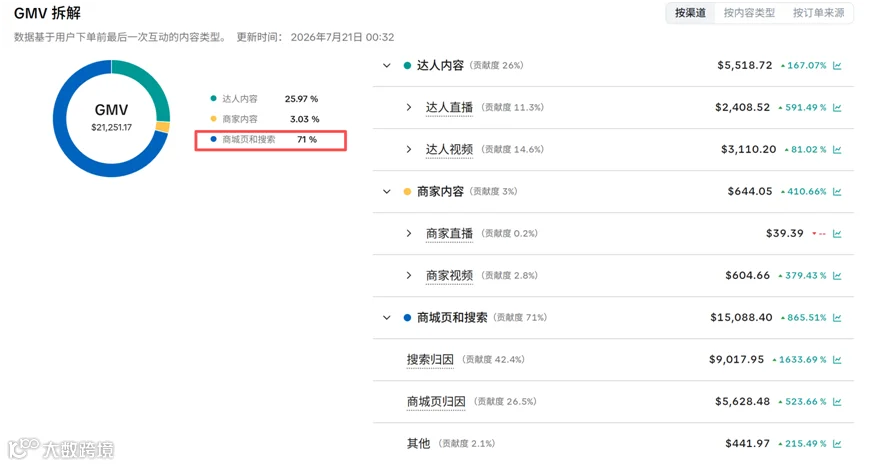Collapse the 商家内容 section
Image resolution: width=869 pixels, height=466 pixels.
(387, 192)
